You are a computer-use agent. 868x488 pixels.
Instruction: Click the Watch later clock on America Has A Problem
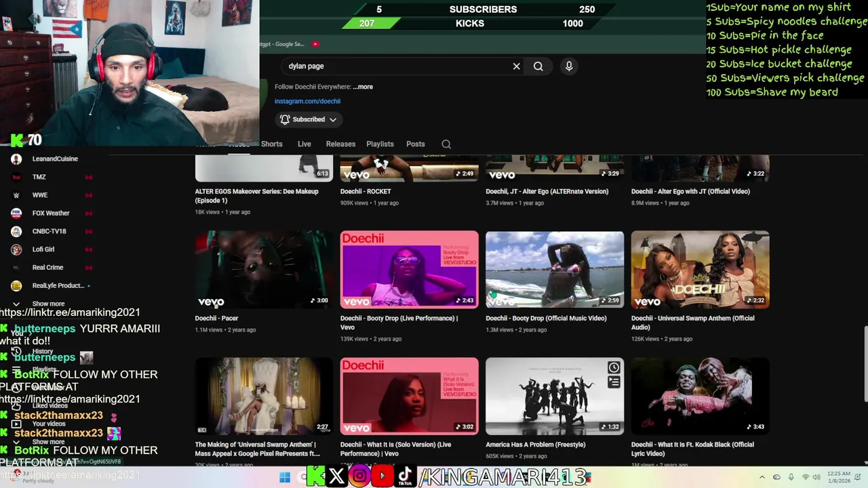[x=614, y=367]
